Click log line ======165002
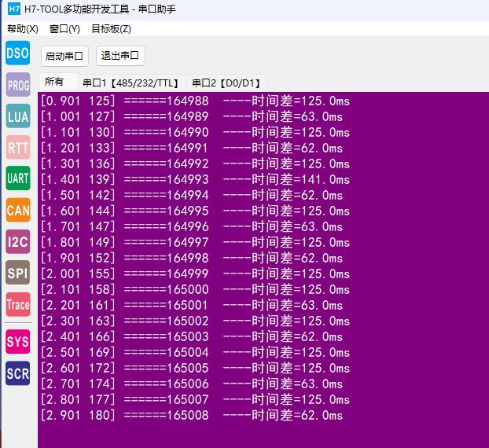 click(195, 321)
